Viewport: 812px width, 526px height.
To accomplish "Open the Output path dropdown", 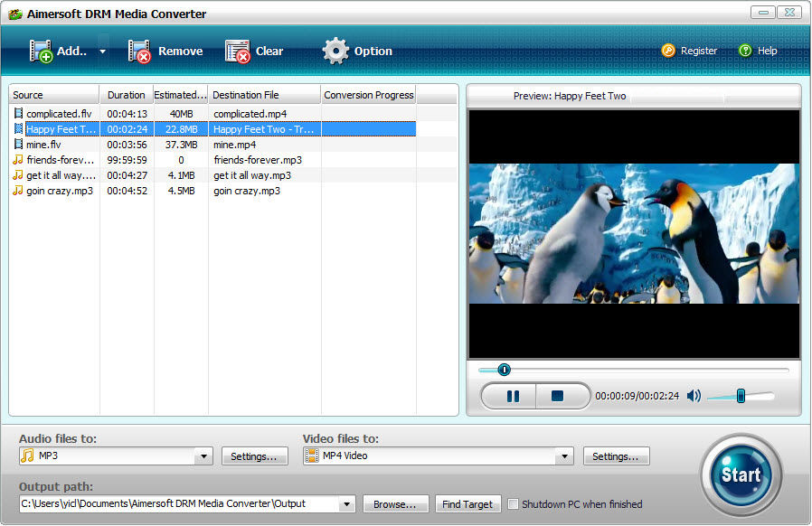I will (346, 504).
